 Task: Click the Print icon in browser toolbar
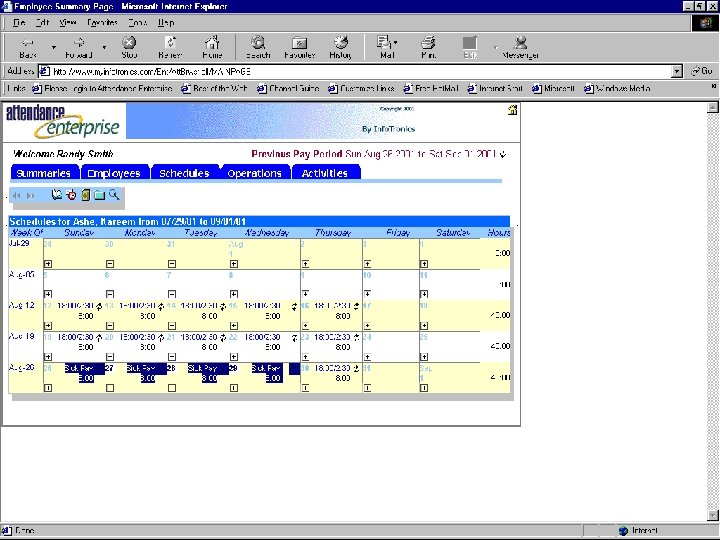click(x=428, y=47)
